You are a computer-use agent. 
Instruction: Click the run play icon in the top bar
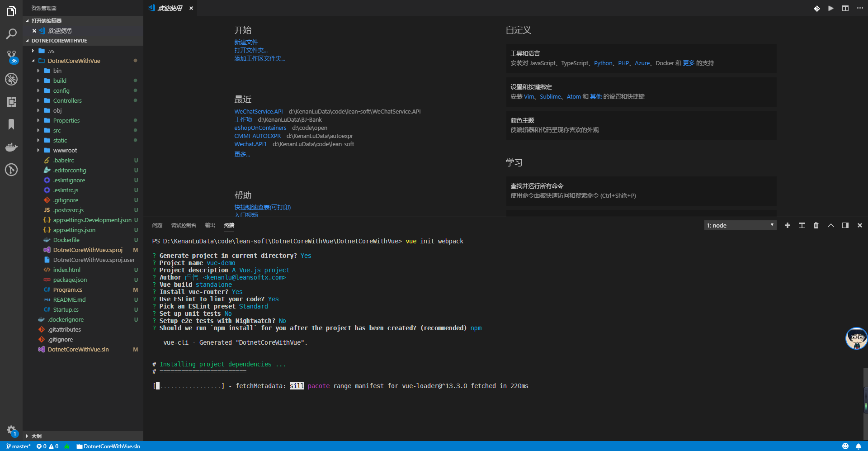(831, 8)
